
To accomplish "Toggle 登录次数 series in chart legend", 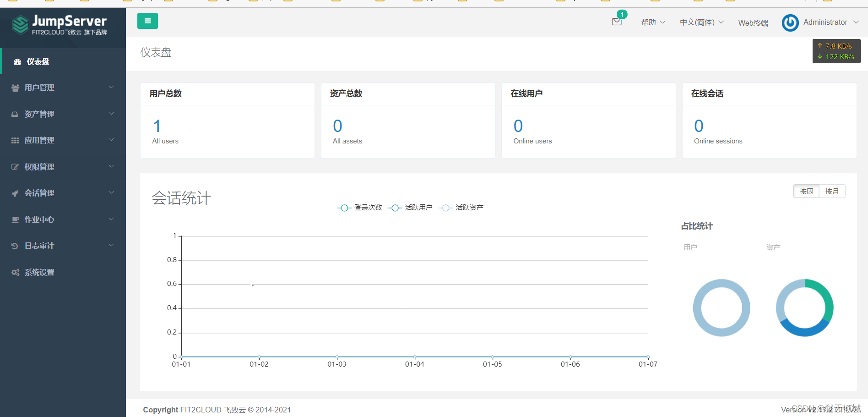I will pyautogui.click(x=360, y=208).
